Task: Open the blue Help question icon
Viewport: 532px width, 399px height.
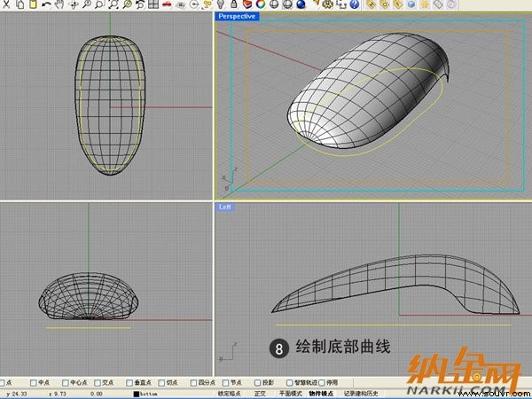Action: click(x=355, y=4)
